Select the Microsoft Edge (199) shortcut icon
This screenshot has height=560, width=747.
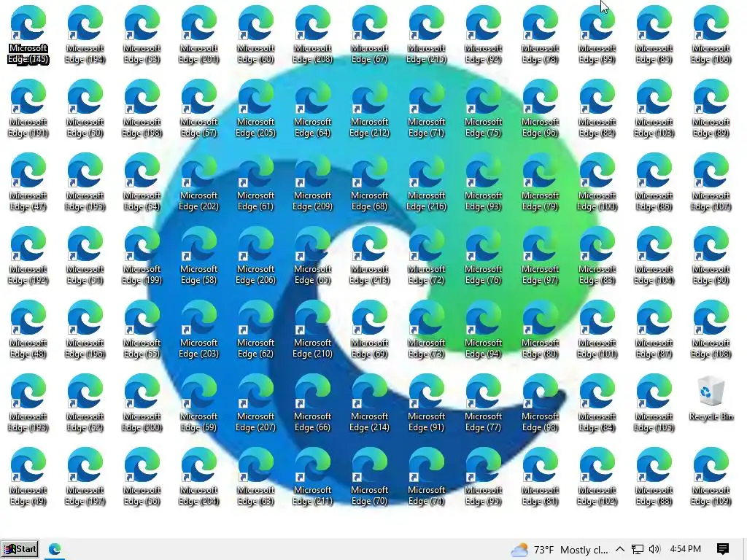(142, 256)
